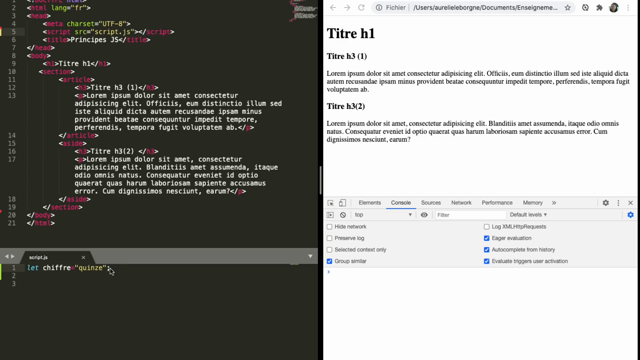640x360 pixels.
Task: Open the Network tab in DevTools
Action: pos(461,203)
